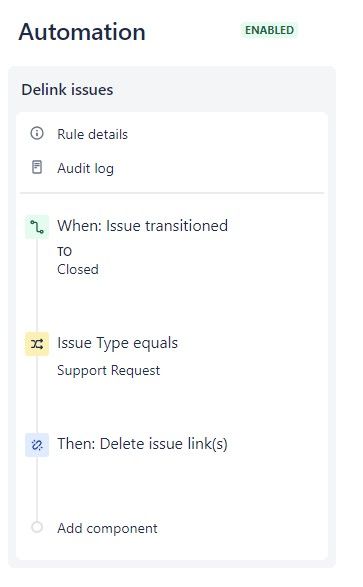Click the Delink issues rule name
Viewport: 363px width, 587px height.
coord(67,90)
